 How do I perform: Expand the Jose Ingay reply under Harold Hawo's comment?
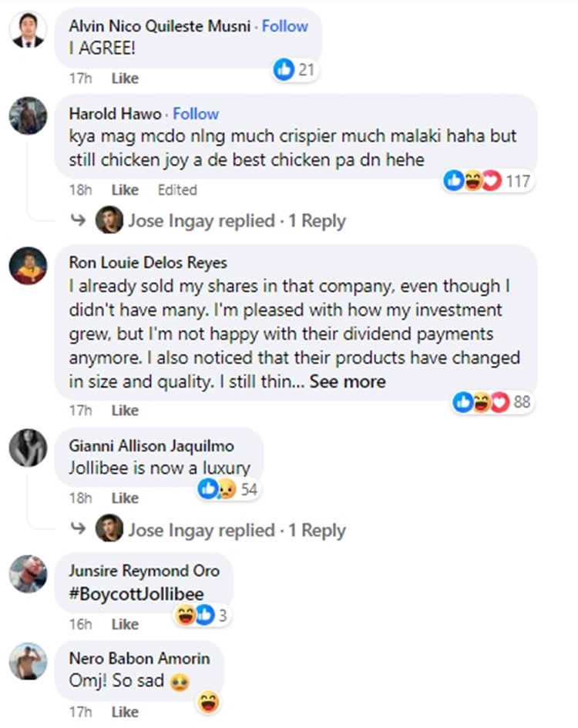[236, 221]
